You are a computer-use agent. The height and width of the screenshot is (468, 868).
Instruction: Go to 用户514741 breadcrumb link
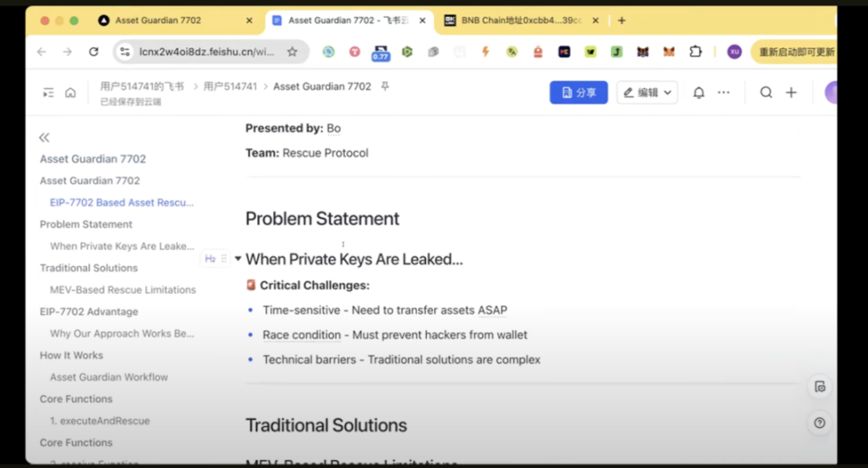[x=230, y=87]
